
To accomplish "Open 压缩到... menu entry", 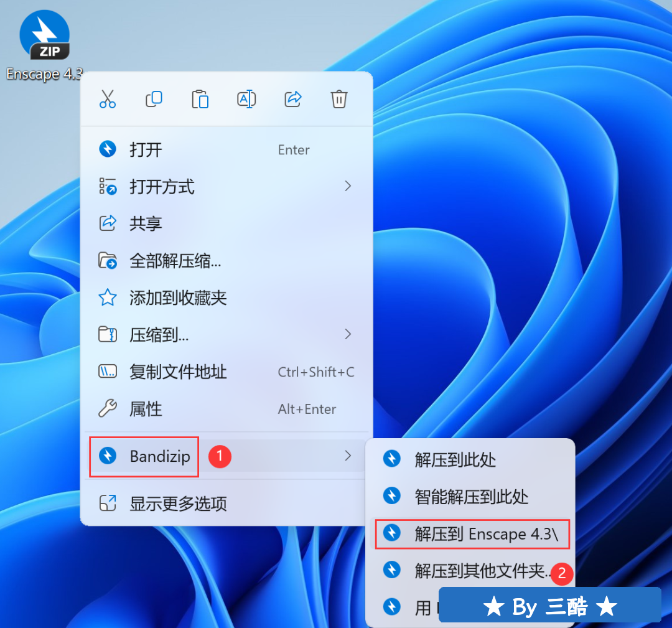I will (x=226, y=334).
